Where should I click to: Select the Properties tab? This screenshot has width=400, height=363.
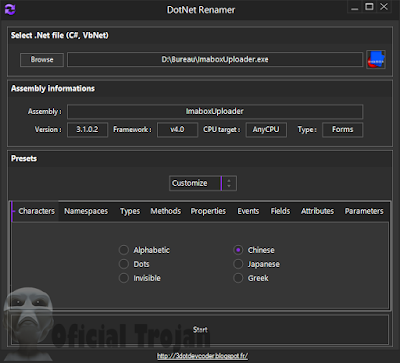[208, 211]
